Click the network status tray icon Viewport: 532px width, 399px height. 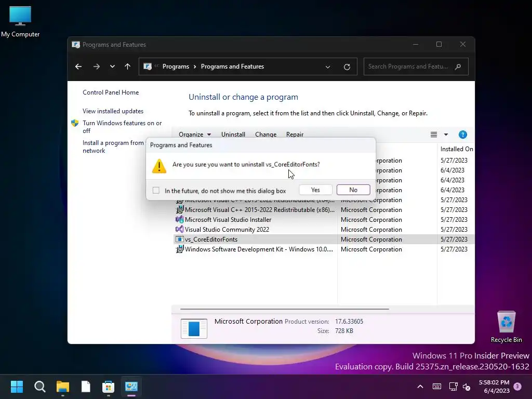pos(453,387)
